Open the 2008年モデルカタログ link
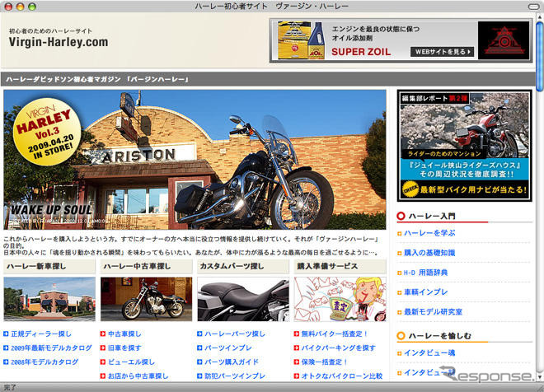Image resolution: width=544 pixels, height=392 pixels. point(45,362)
